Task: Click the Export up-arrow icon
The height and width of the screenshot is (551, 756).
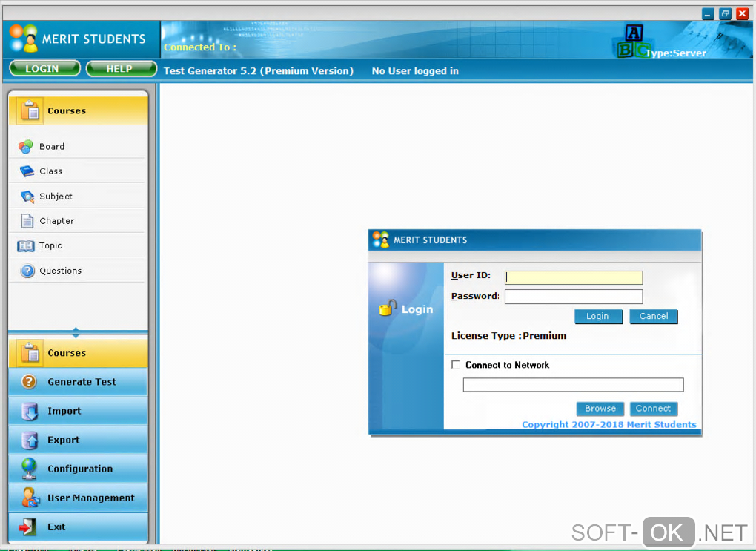Action: [30, 440]
